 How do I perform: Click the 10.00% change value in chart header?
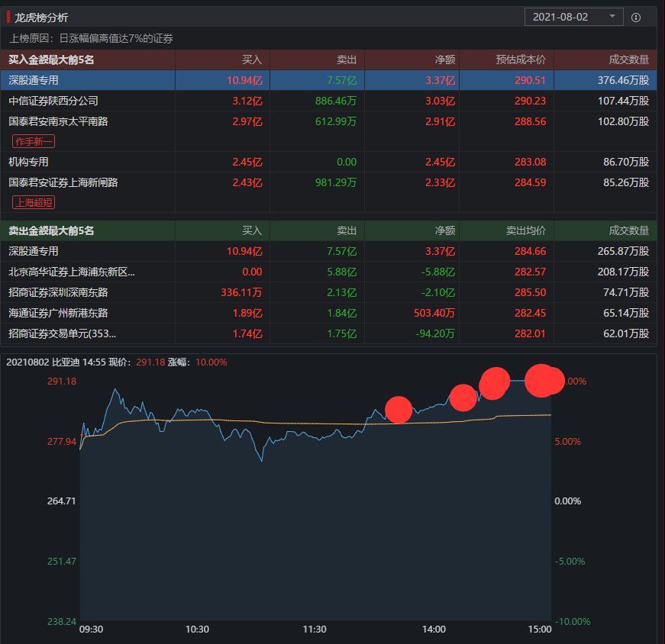pos(211,362)
